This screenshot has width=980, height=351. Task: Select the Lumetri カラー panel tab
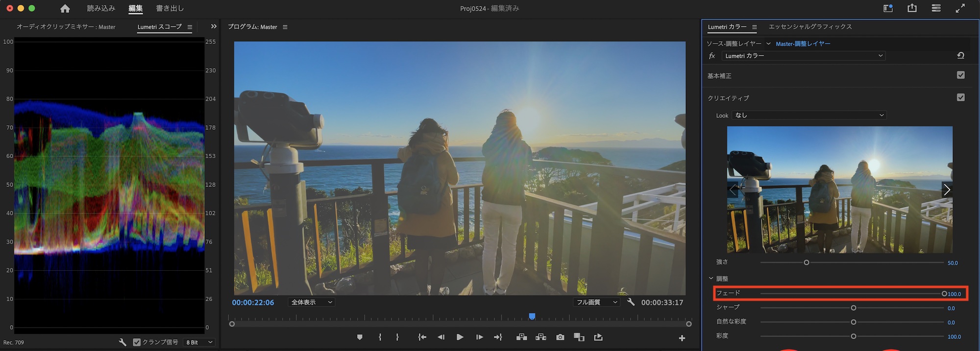pyautogui.click(x=727, y=27)
